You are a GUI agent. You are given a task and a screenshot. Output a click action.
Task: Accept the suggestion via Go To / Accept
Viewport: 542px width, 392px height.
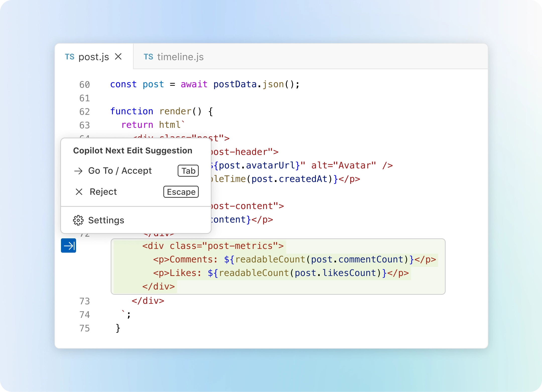[x=120, y=171]
